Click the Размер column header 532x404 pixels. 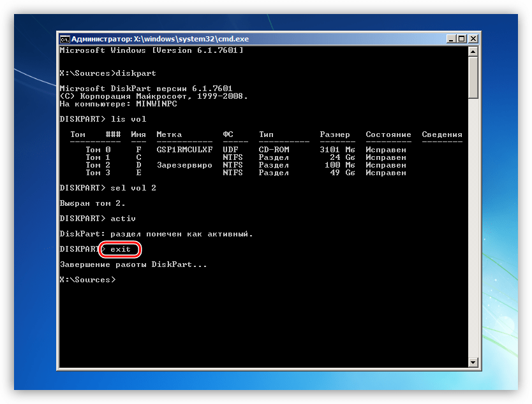pos(335,134)
